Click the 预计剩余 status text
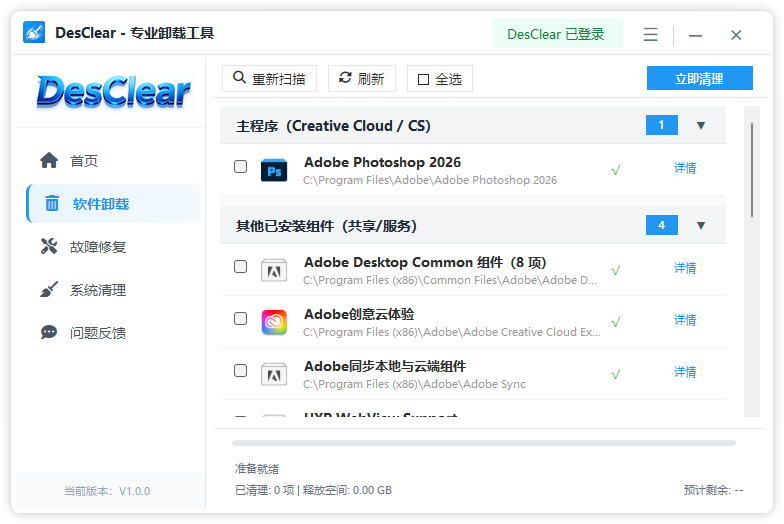This screenshot has width=784, height=524. tap(714, 490)
